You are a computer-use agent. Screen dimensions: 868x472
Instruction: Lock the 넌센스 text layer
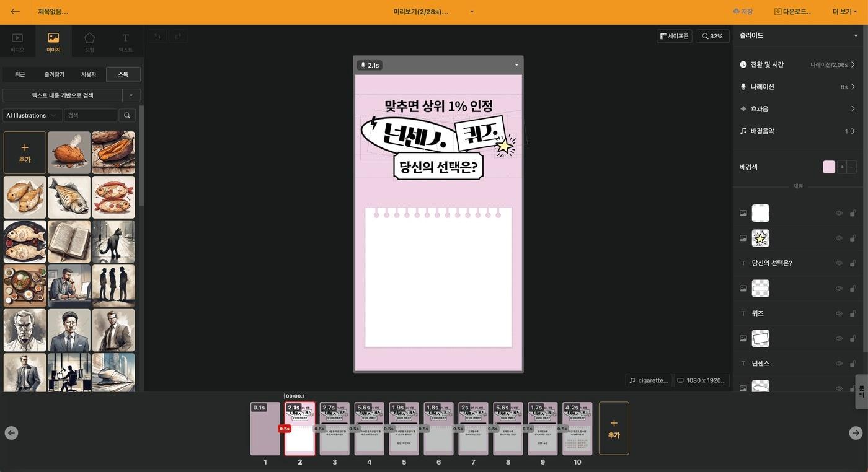click(x=852, y=362)
